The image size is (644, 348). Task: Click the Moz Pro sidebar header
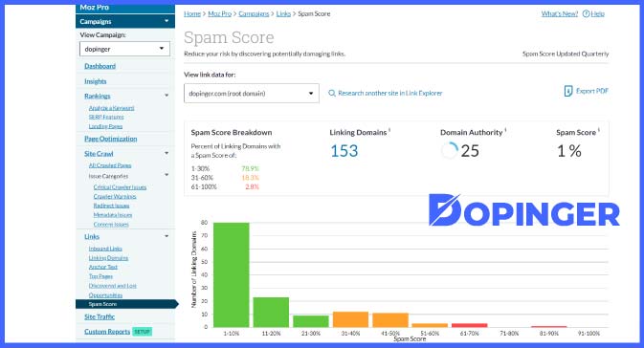point(125,8)
